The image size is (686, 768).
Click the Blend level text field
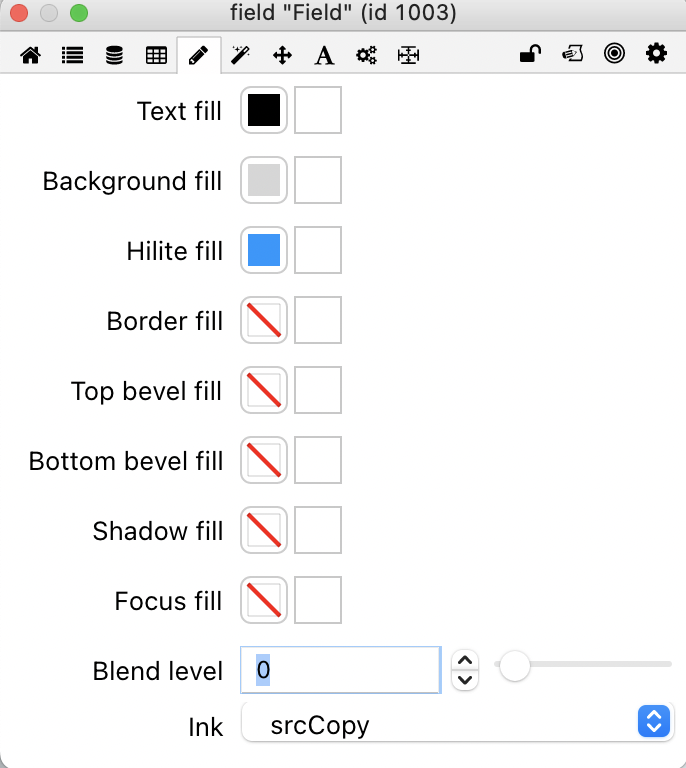click(340, 670)
